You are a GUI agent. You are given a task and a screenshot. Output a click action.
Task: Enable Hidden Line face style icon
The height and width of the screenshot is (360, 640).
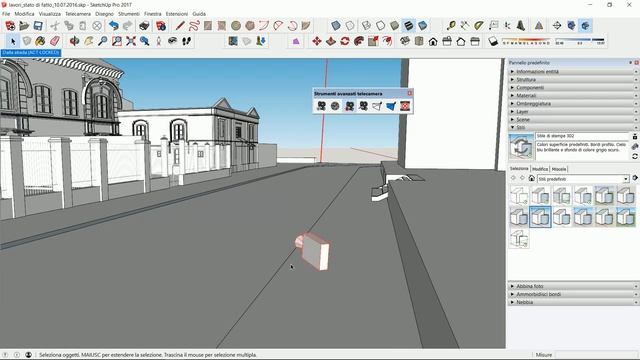click(x=380, y=26)
